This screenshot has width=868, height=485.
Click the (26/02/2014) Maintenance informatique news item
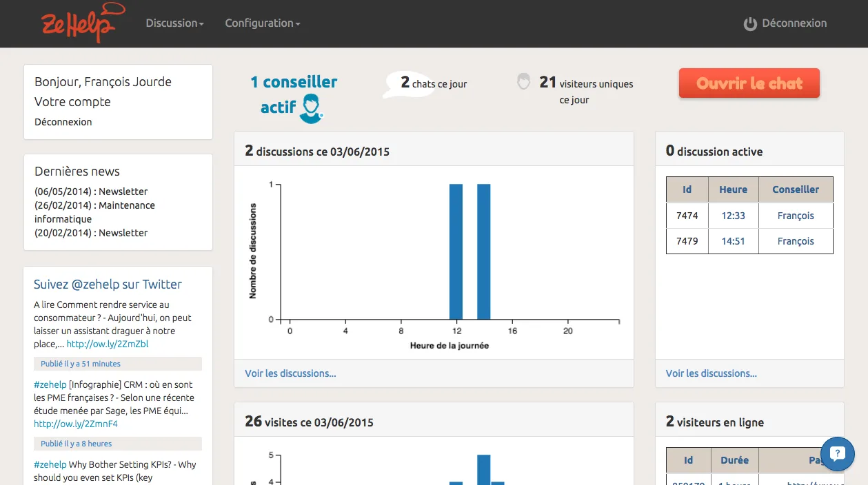point(94,212)
